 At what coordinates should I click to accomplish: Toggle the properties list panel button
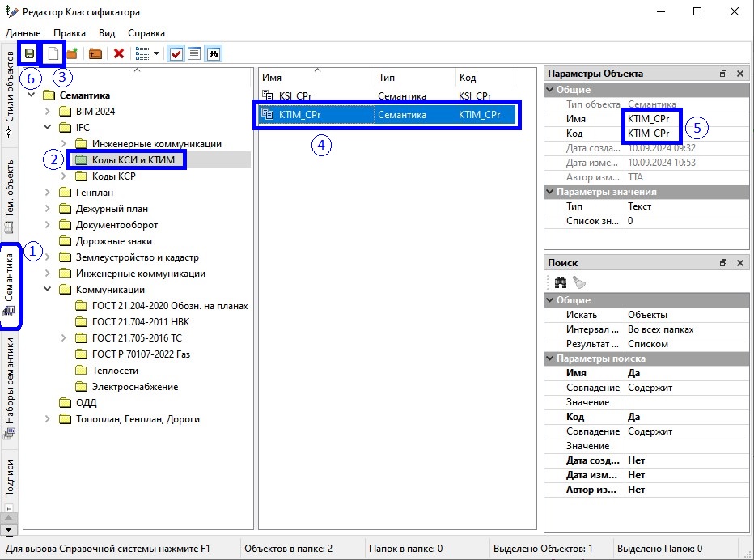(x=194, y=54)
